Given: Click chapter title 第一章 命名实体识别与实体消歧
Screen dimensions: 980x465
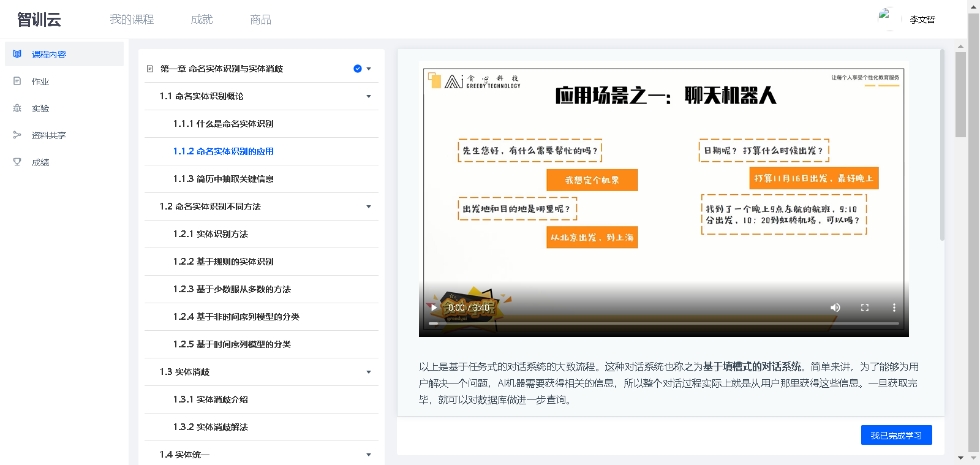Looking at the screenshot, I should point(222,69).
